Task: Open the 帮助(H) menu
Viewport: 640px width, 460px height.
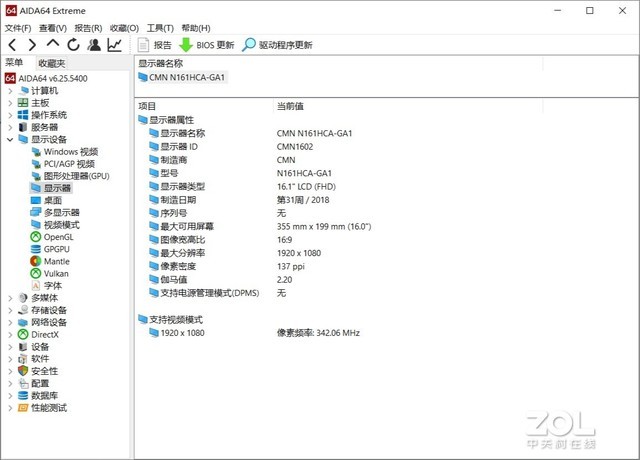Action: pos(196,28)
